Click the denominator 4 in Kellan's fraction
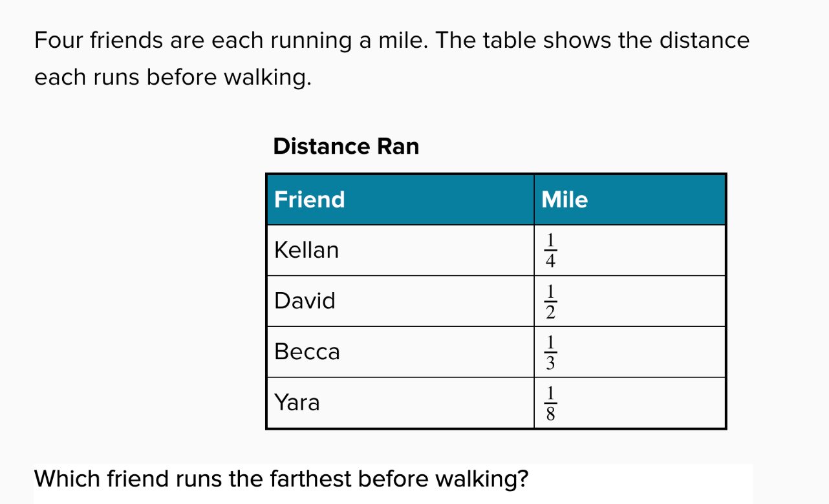The height and width of the screenshot is (504, 829). click(x=550, y=262)
